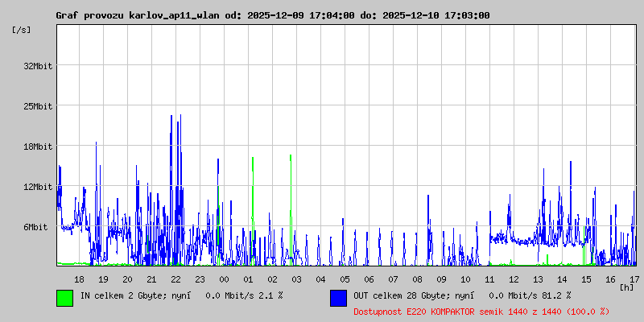Click the [h] hour unit label

627,287
